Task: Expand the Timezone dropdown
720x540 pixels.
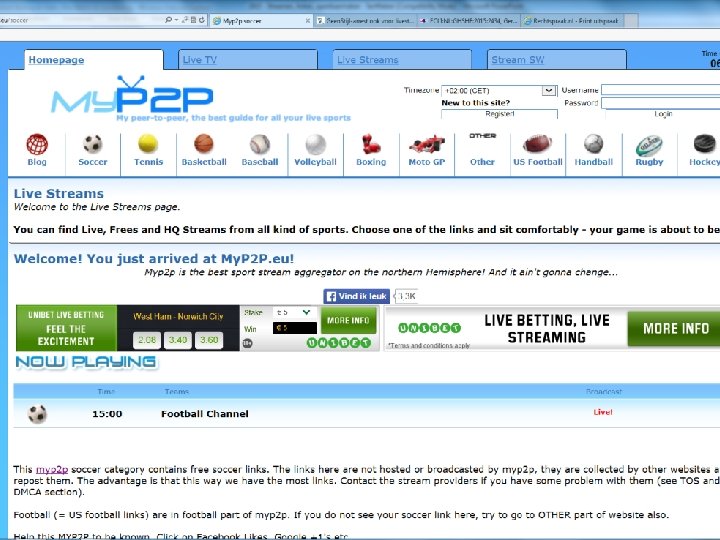Action: [x=548, y=90]
